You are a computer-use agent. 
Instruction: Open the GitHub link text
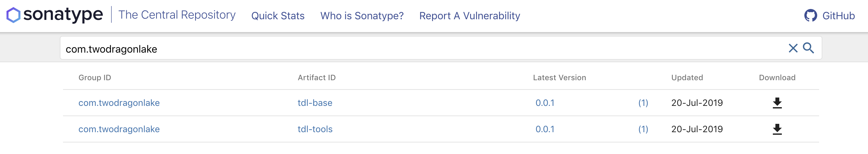(x=838, y=16)
